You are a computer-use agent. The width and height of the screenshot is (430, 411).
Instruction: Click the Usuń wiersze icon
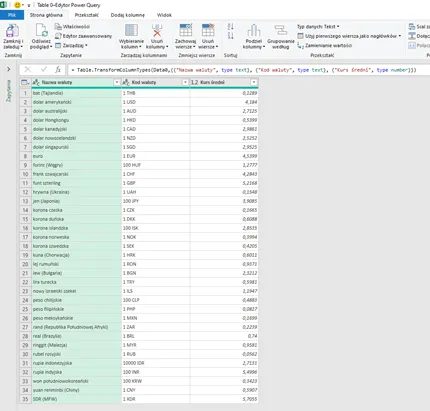pos(208,30)
